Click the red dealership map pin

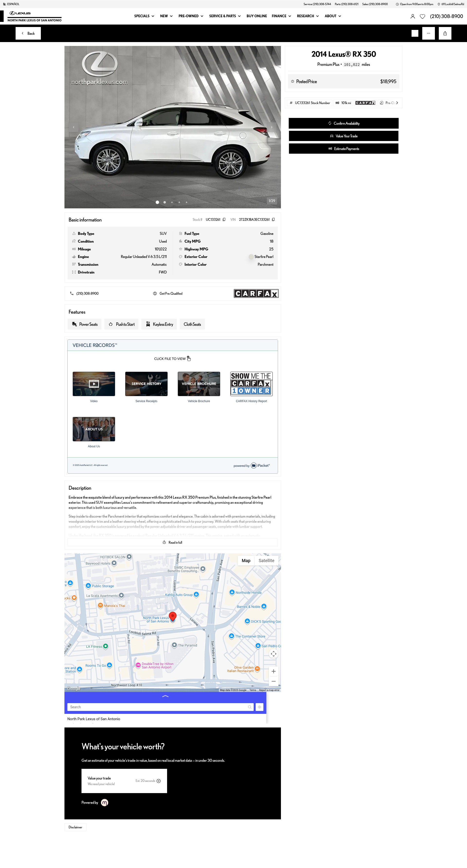click(x=173, y=616)
